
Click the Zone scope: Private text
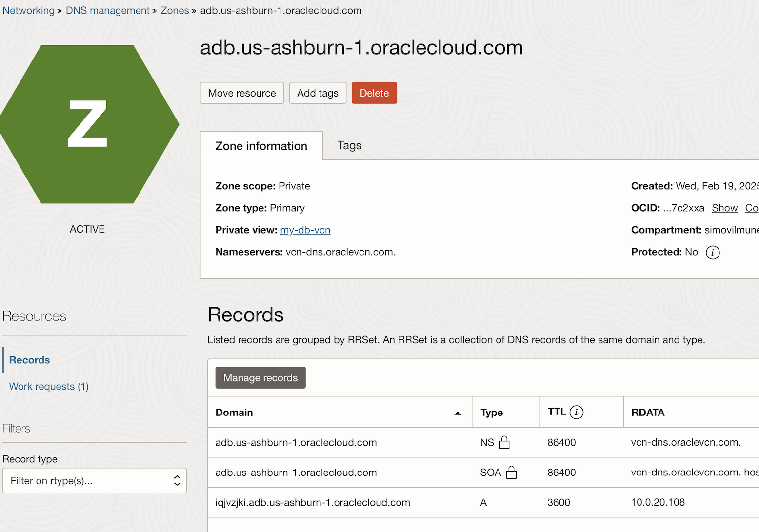[x=263, y=186]
